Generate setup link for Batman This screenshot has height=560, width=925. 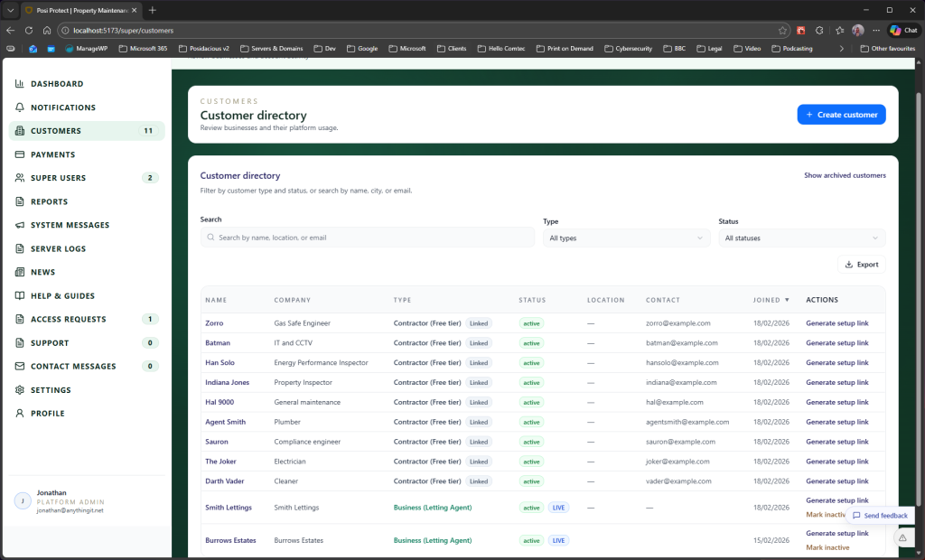click(x=836, y=343)
